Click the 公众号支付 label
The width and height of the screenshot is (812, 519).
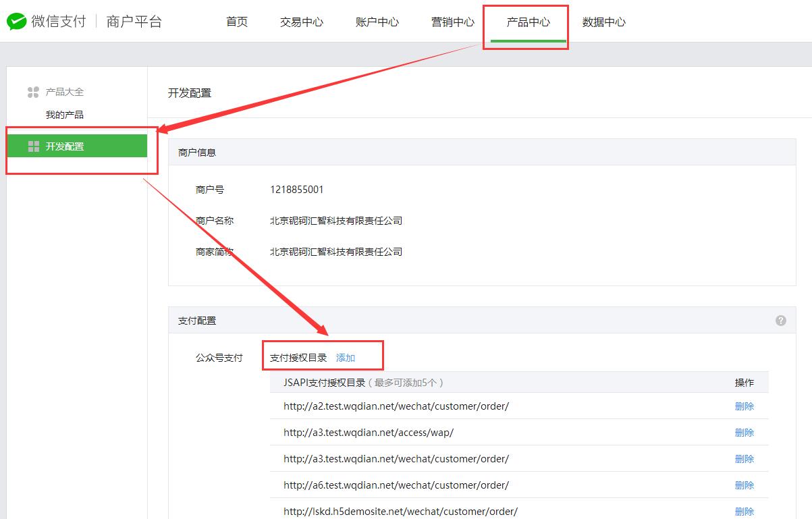tap(219, 358)
